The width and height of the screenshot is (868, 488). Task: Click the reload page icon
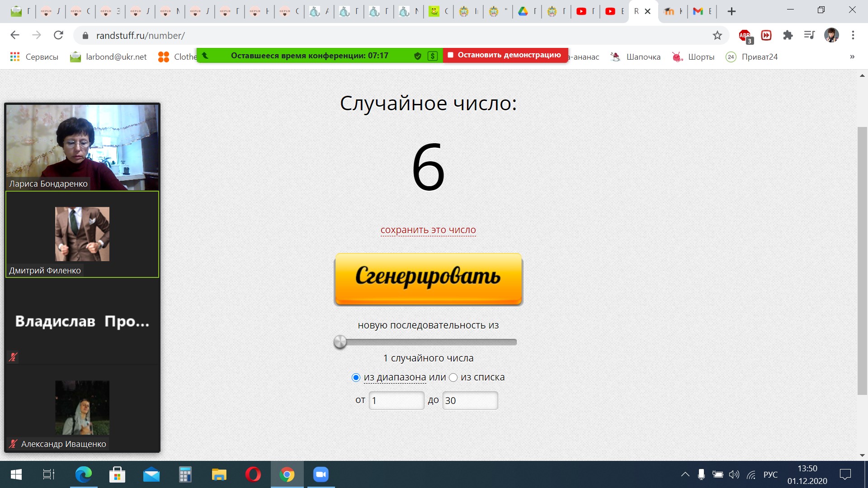coord(58,36)
